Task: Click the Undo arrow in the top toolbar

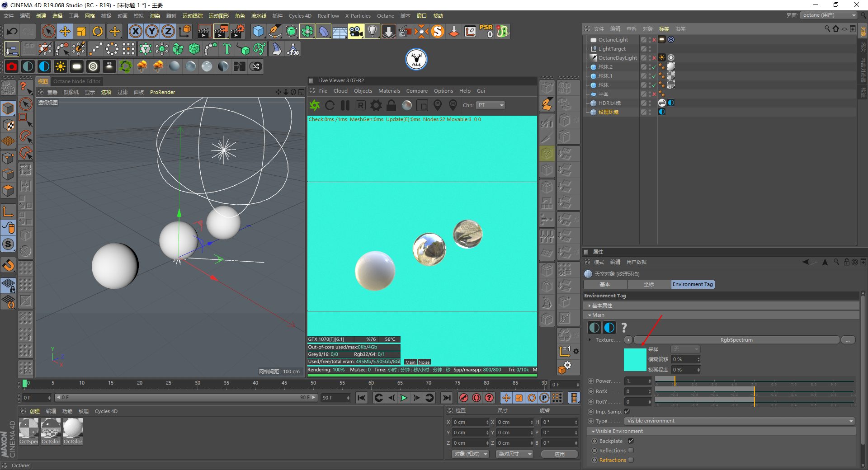Action: [x=12, y=31]
